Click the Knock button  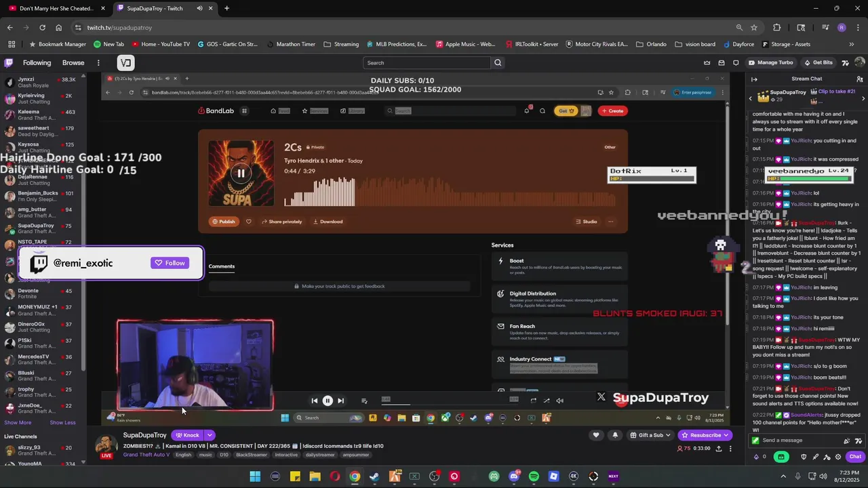(x=187, y=435)
